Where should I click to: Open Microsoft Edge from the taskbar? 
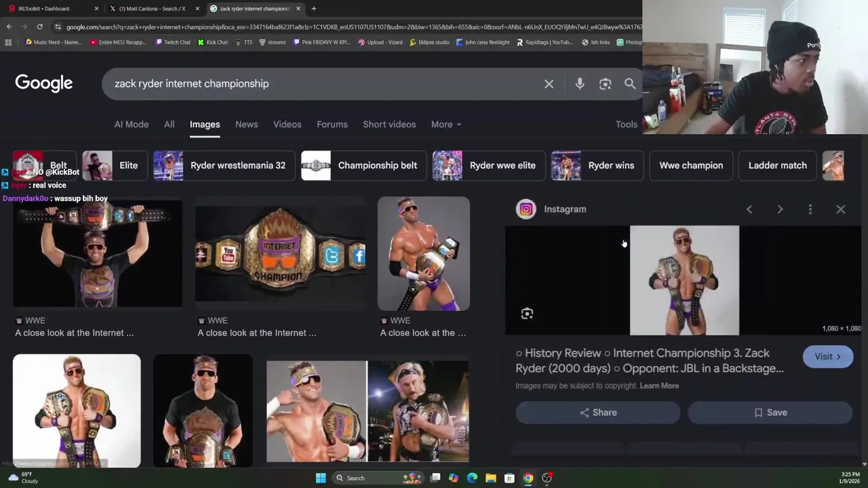pos(472,478)
